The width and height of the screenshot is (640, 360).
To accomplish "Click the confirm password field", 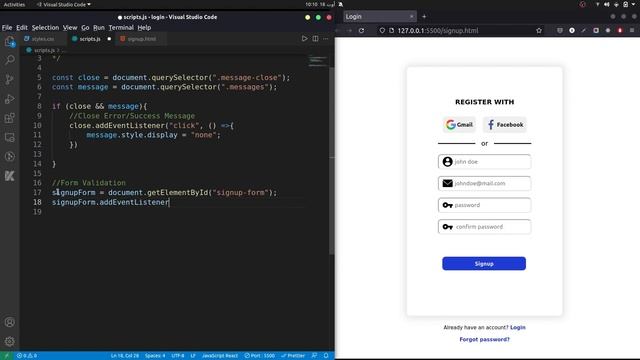I will point(484,227).
